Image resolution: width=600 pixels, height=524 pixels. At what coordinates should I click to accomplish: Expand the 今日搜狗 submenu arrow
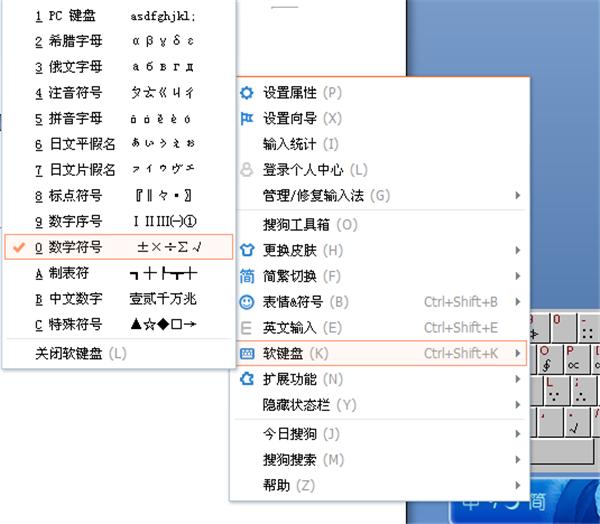518,434
